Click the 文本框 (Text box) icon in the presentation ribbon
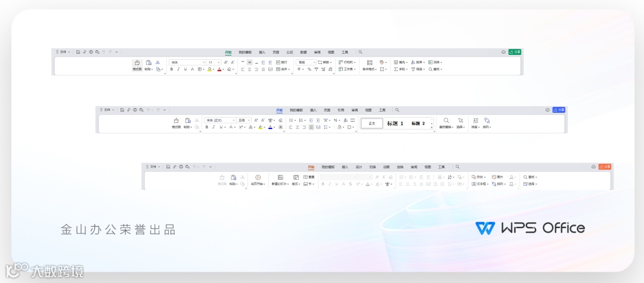The width and height of the screenshot is (644, 283). click(473, 184)
